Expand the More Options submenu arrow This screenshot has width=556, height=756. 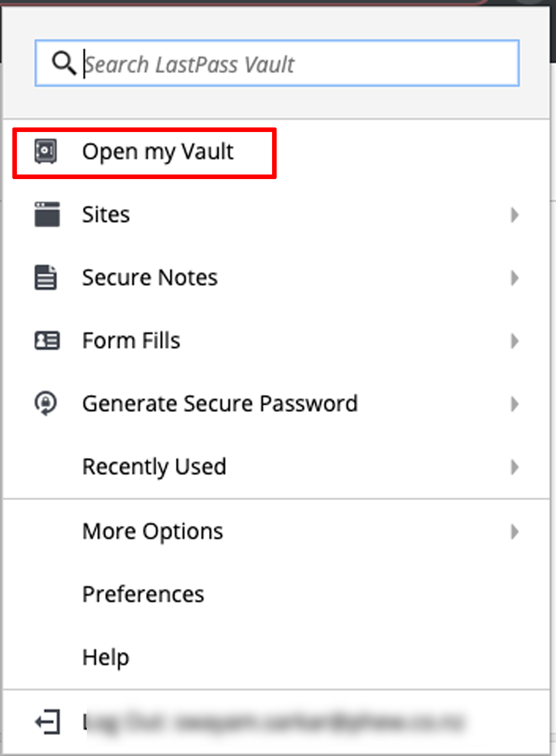[x=514, y=532]
